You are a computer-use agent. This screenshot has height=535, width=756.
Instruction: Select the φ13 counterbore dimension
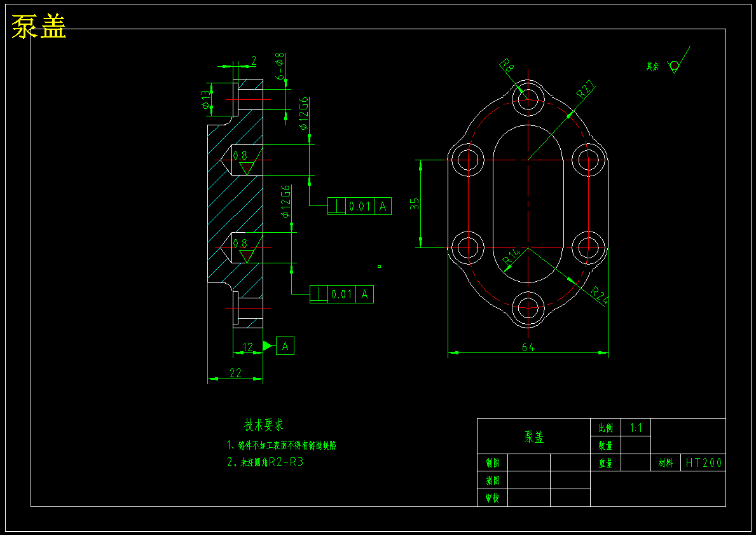pos(207,99)
